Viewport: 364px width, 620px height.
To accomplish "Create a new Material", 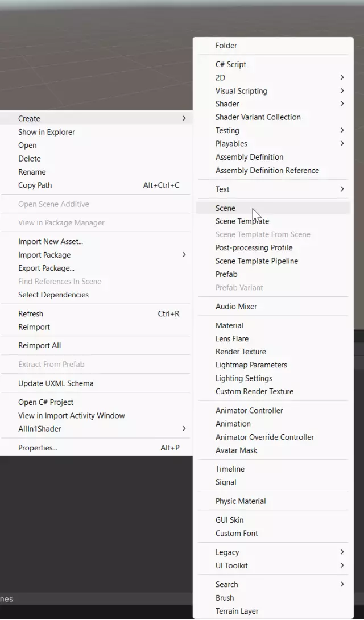I will pyautogui.click(x=229, y=325).
